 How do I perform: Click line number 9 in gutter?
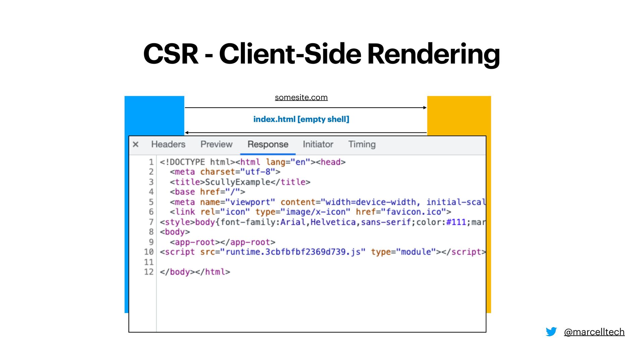151,242
